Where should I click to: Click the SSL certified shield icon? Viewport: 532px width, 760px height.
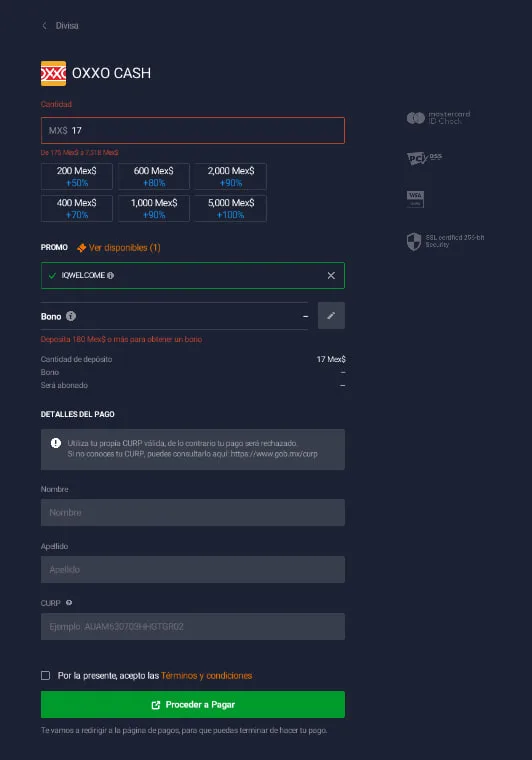[414, 241]
